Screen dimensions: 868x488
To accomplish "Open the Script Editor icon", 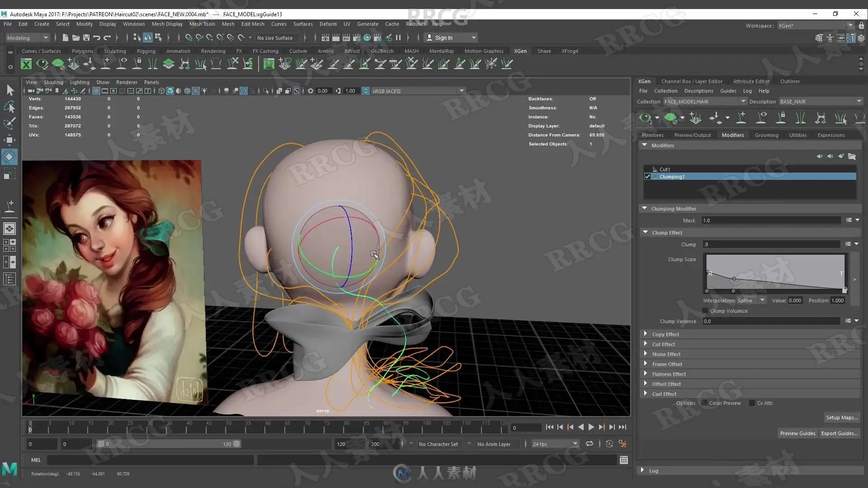I will [624, 460].
